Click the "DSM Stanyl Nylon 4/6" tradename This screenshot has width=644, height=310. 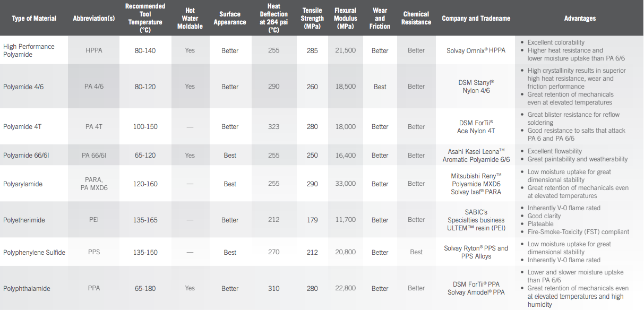tap(476, 87)
